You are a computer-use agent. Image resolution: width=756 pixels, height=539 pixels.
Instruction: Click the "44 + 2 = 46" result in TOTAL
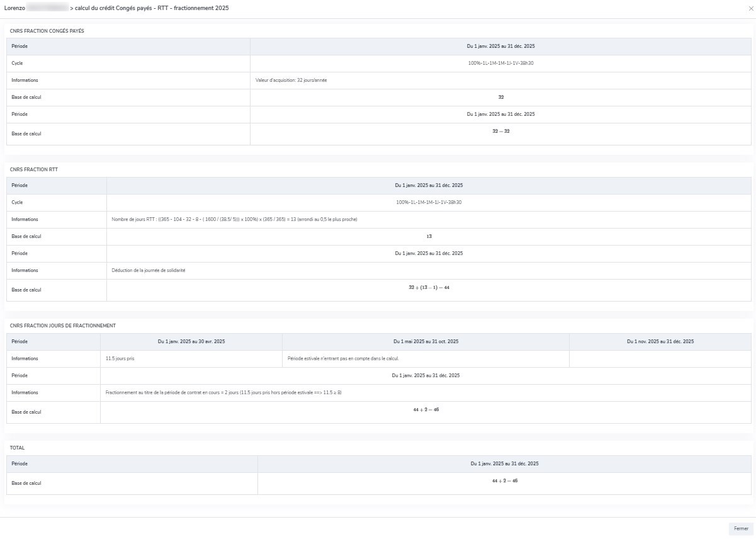pyautogui.click(x=504, y=480)
